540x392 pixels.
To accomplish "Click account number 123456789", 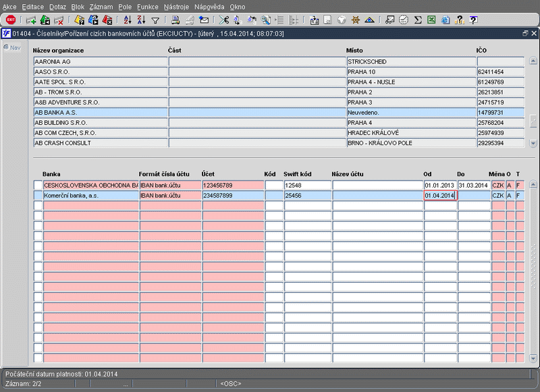I will click(x=233, y=185).
